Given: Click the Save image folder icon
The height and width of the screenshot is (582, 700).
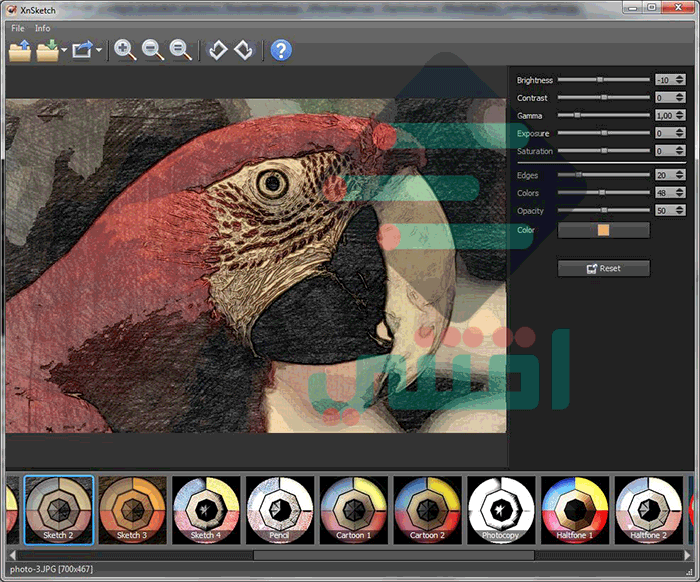Looking at the screenshot, I should coord(47,50).
